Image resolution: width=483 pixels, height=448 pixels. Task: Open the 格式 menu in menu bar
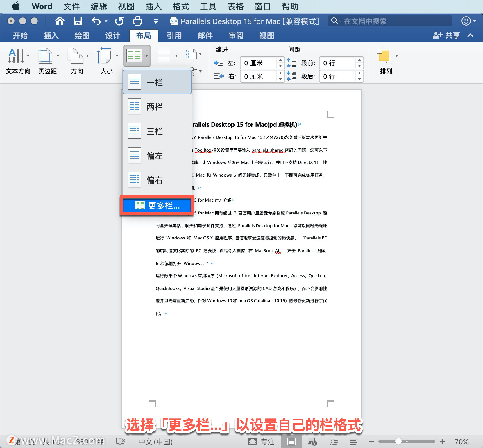181,6
